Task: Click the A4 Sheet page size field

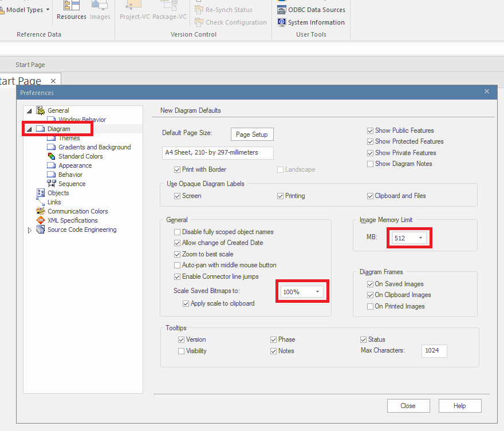Action: click(x=218, y=153)
